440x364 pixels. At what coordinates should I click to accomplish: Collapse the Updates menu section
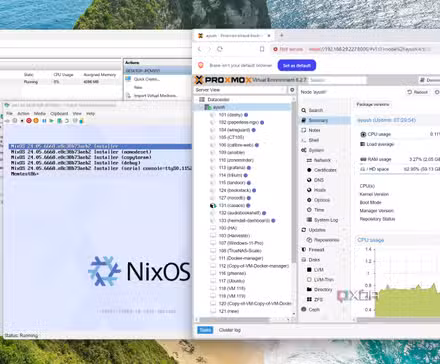[344, 230]
